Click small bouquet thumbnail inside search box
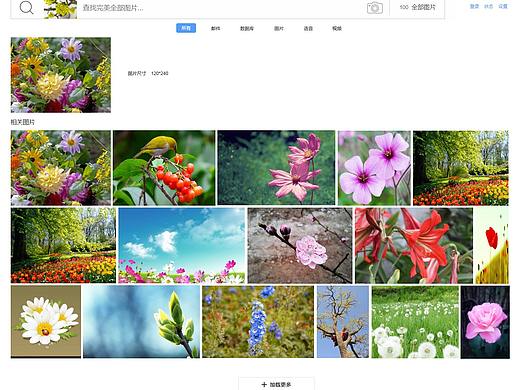Screen dimensions: 520x390 pyautogui.click(x=60, y=9)
